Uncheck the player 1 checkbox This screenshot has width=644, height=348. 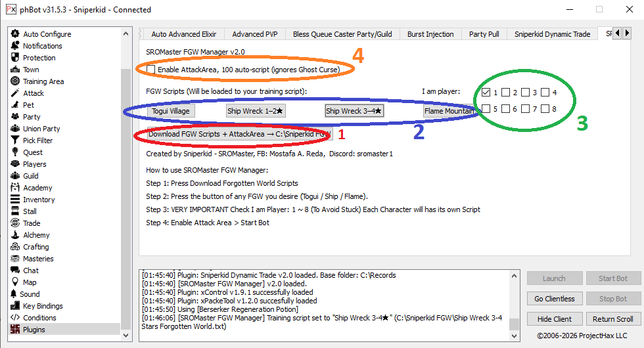coord(486,93)
